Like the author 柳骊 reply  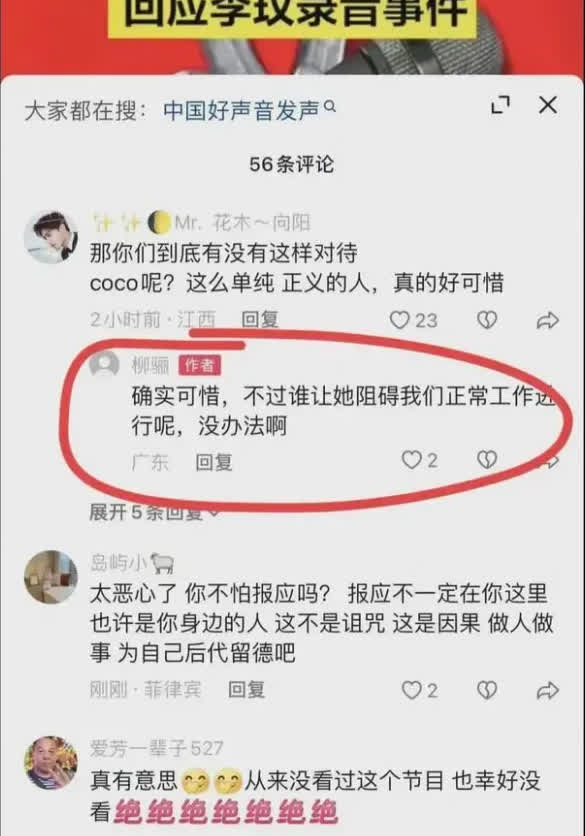click(419, 460)
